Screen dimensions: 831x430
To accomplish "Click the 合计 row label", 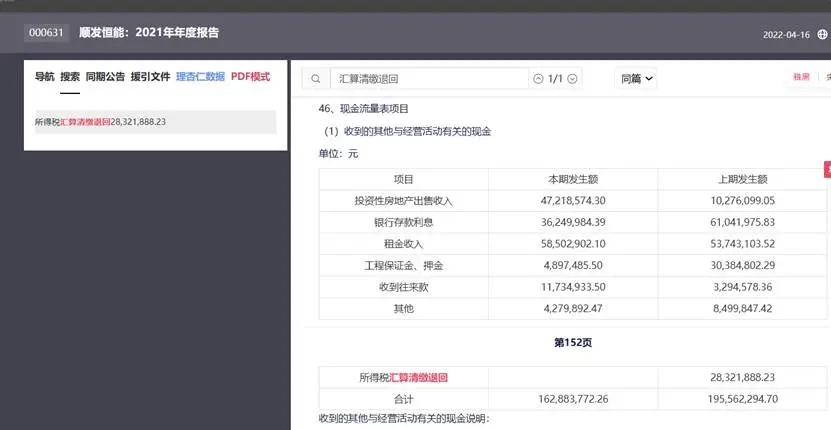I will coord(403,399).
